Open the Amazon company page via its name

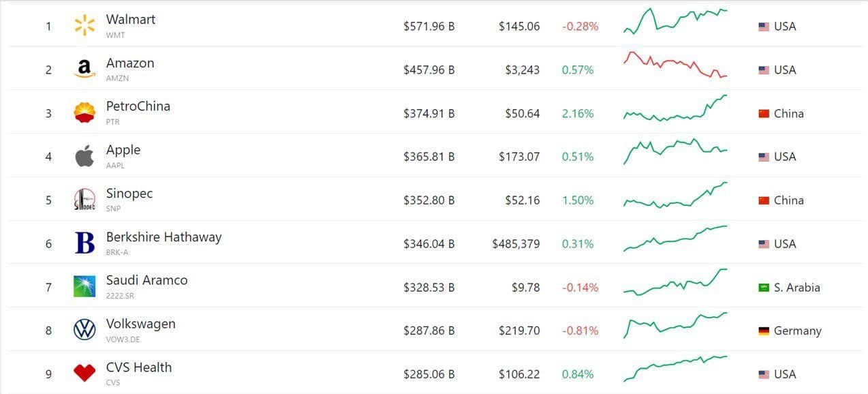pos(130,63)
